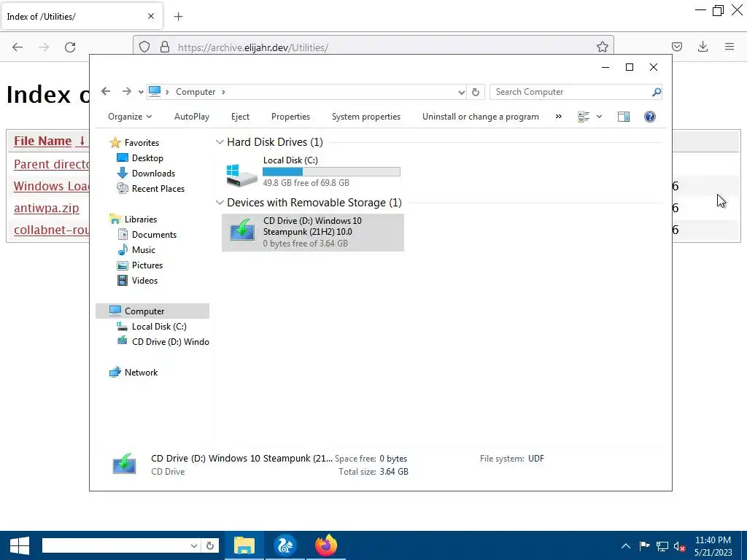Click CD drive icon in details pane
747x560 pixels.
coord(124,464)
